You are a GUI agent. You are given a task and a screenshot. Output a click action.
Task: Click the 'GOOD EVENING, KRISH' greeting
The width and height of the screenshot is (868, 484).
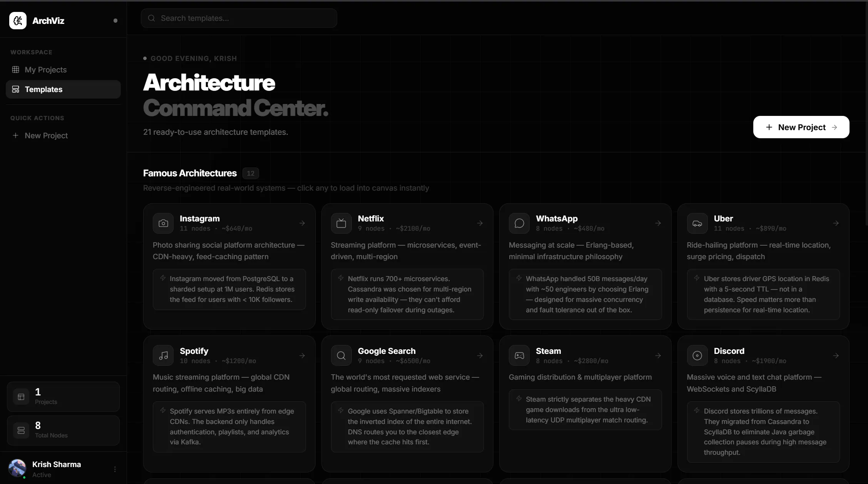point(194,59)
